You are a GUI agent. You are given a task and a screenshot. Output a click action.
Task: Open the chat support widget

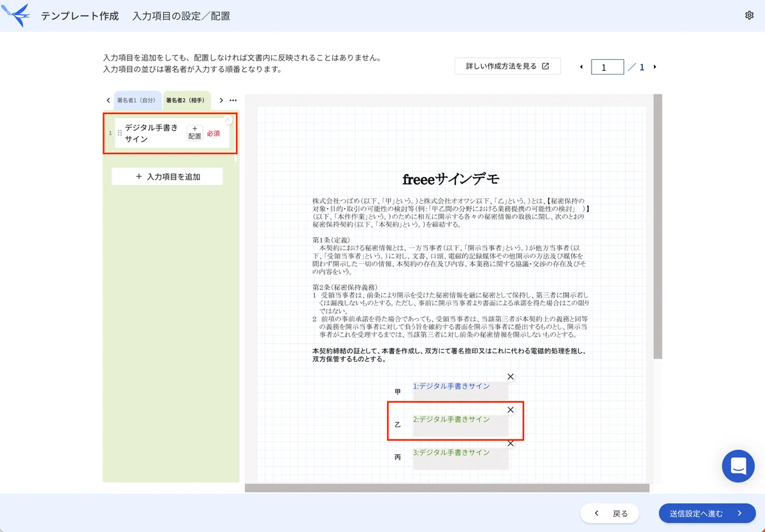coord(738,466)
